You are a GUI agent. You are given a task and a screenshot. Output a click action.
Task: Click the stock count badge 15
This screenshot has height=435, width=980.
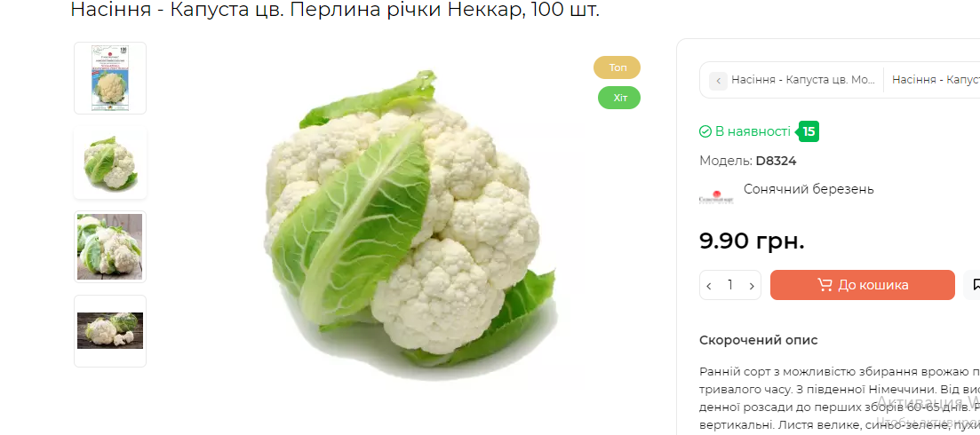pyautogui.click(x=809, y=131)
